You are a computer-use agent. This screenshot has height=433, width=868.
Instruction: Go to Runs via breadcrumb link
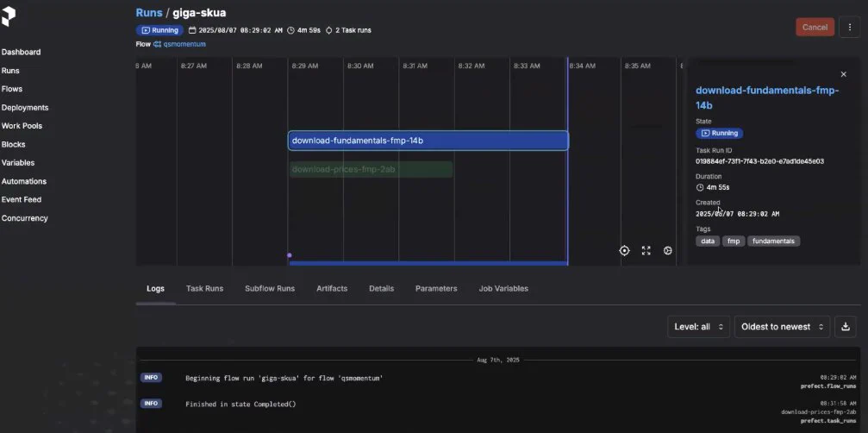coord(149,13)
